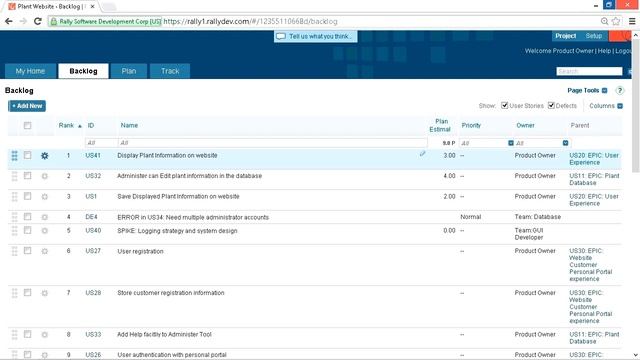
Task: Click the Project link in header
Action: 565,36
